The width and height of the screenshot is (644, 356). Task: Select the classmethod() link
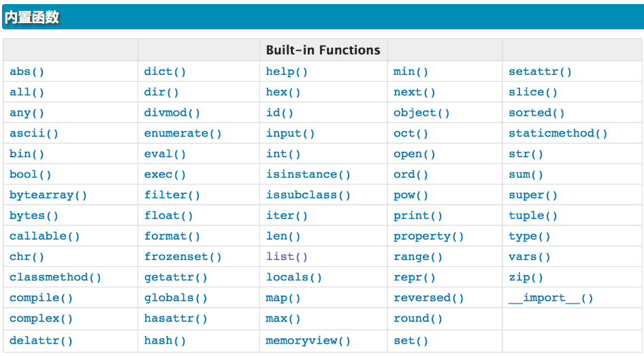click(x=55, y=277)
